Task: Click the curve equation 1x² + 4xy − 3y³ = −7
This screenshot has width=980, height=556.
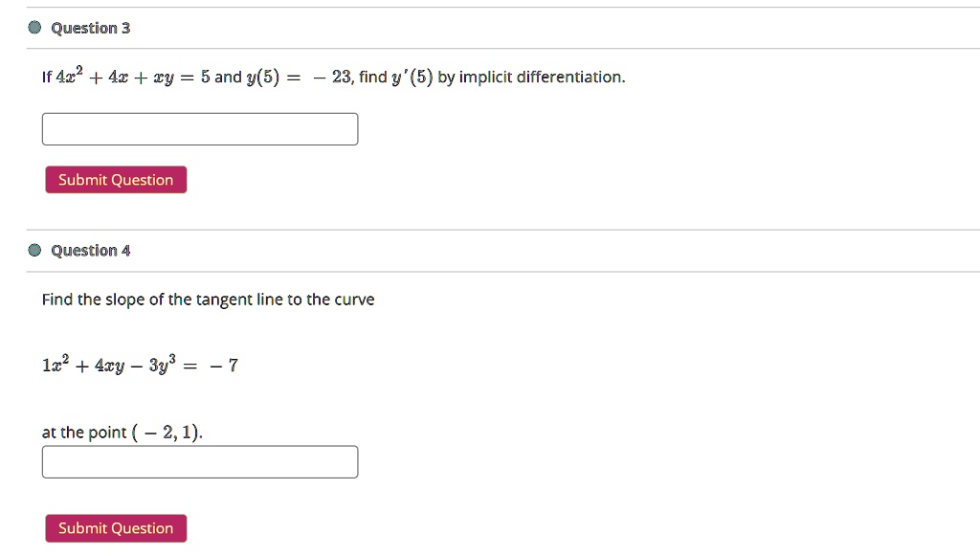Action: tap(140, 365)
